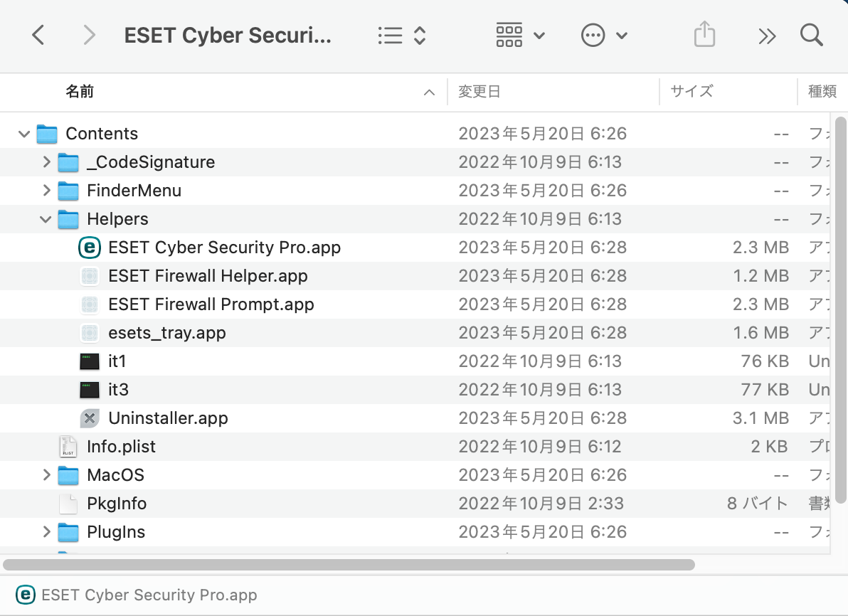Click the Share toolbar icon
Screen dimensions: 848x616
coord(704,34)
